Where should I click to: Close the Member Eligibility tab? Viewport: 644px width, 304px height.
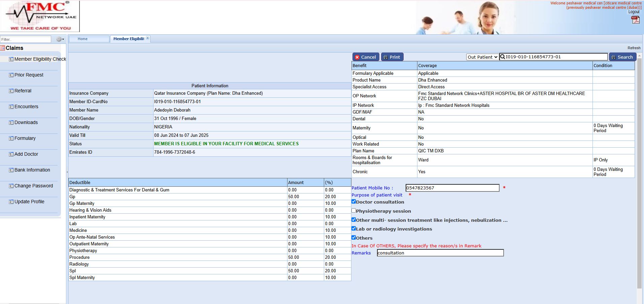click(147, 38)
